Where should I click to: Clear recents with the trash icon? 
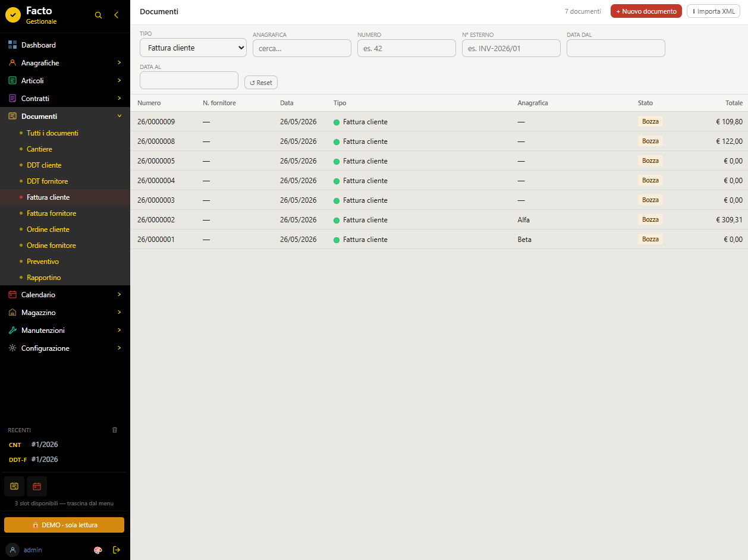click(x=115, y=430)
